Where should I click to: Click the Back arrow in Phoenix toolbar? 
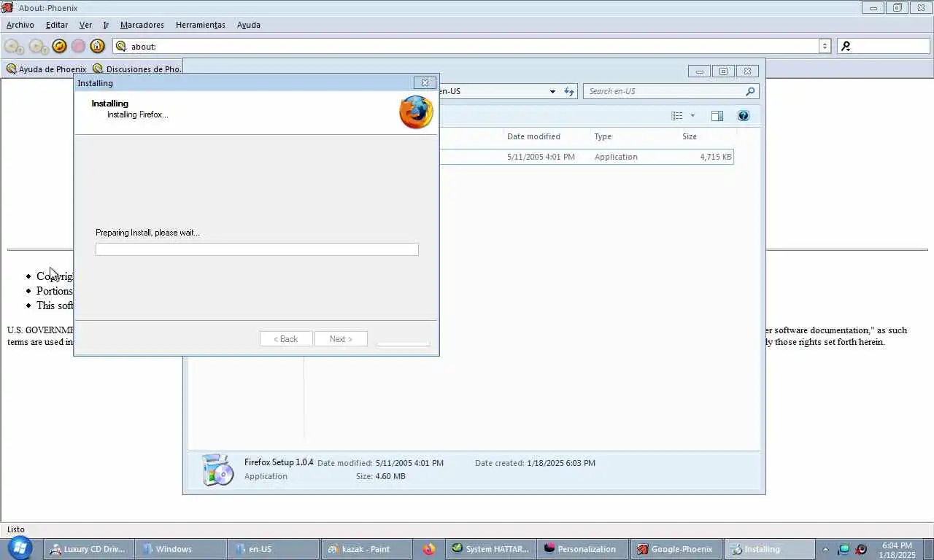[x=14, y=46]
